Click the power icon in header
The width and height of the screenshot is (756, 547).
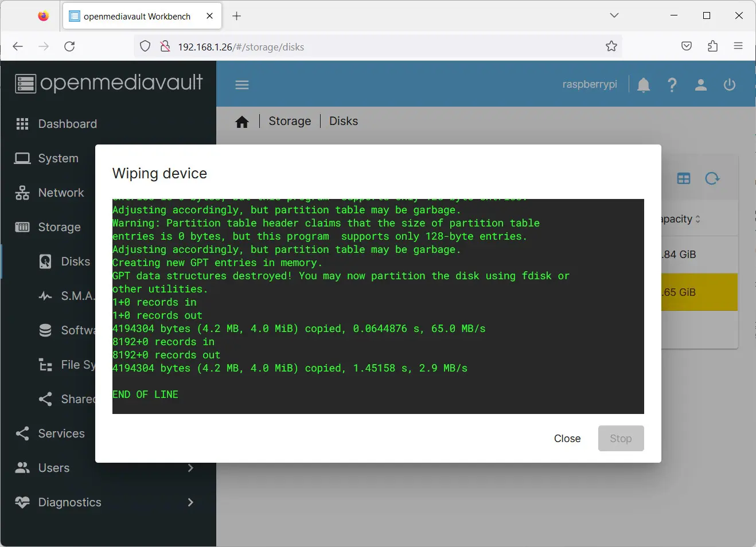730,85
